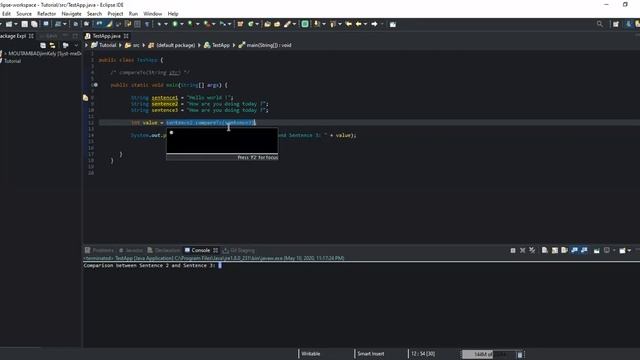Switch to the Problems tab
Viewport: 640px width, 360px height.
point(99,250)
